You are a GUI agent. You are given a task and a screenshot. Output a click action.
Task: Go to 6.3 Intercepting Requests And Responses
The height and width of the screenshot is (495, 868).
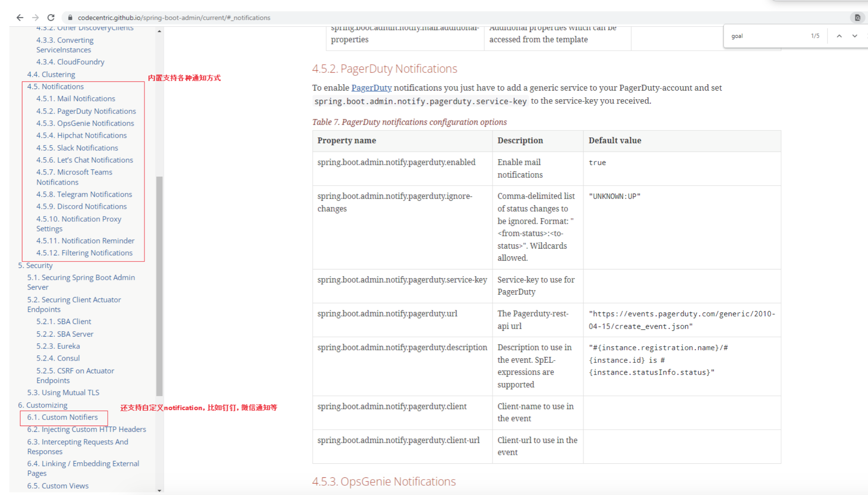(x=78, y=447)
